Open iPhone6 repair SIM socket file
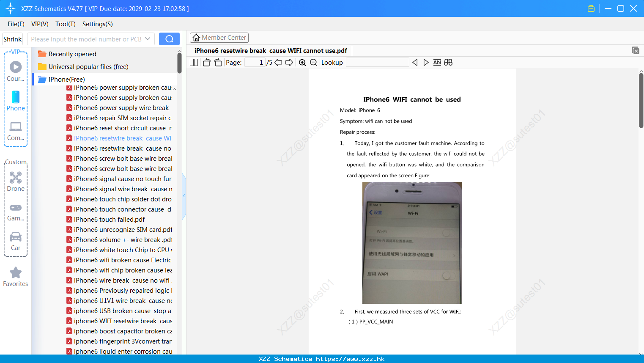The width and height of the screenshot is (644, 363). (119, 118)
